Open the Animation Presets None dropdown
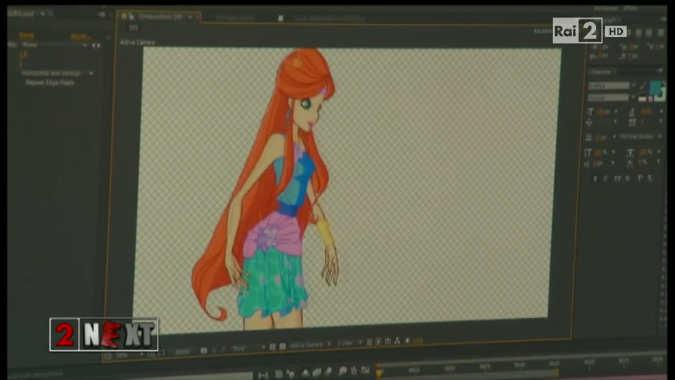The height and width of the screenshot is (380, 675). pyautogui.click(x=55, y=45)
